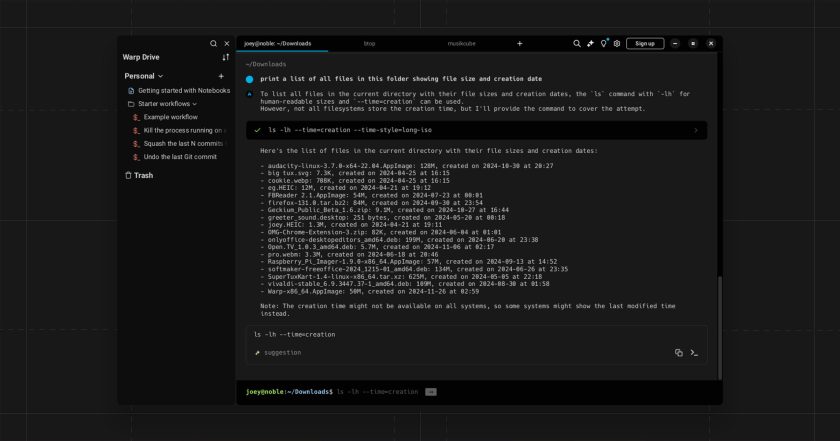This screenshot has height=441, width=840.
Task: Open the lightbulb tips icon
Action: [x=604, y=43]
